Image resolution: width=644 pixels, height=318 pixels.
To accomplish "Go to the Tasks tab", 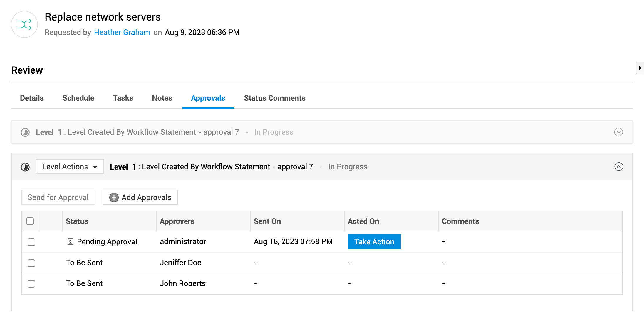I will [x=123, y=98].
